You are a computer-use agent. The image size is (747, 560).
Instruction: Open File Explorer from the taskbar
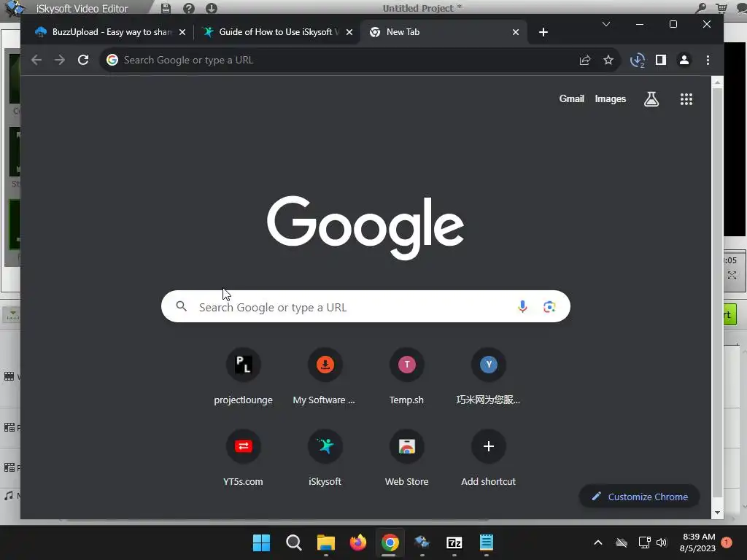[326, 542]
